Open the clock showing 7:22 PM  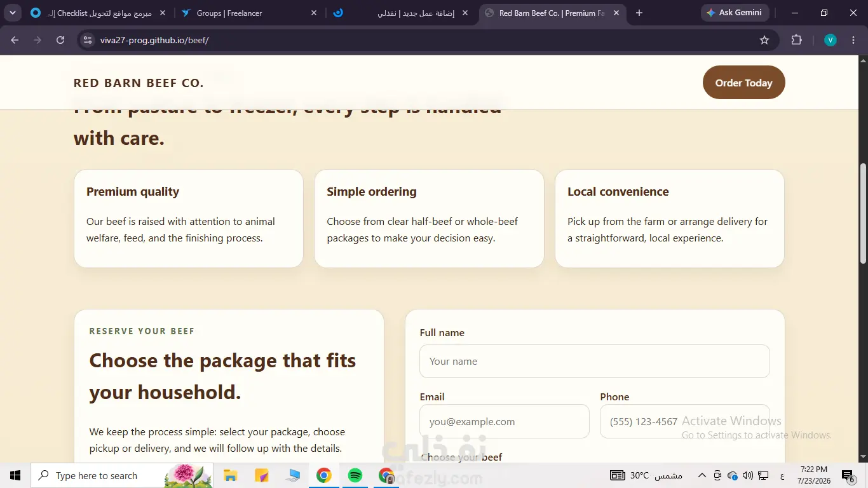tap(814, 475)
